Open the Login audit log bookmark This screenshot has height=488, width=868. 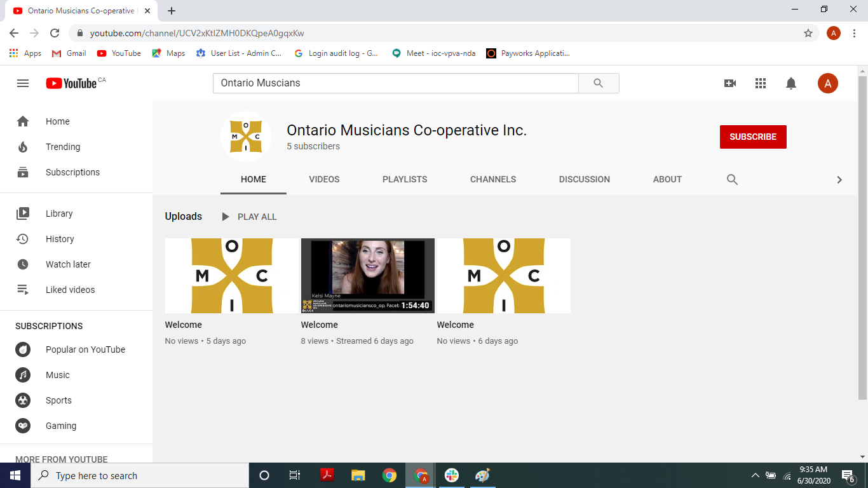point(336,53)
